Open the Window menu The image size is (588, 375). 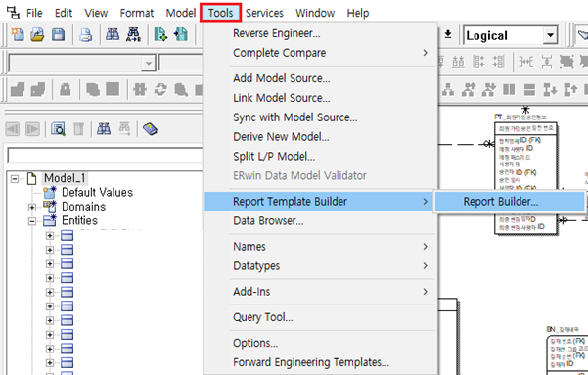pos(315,13)
